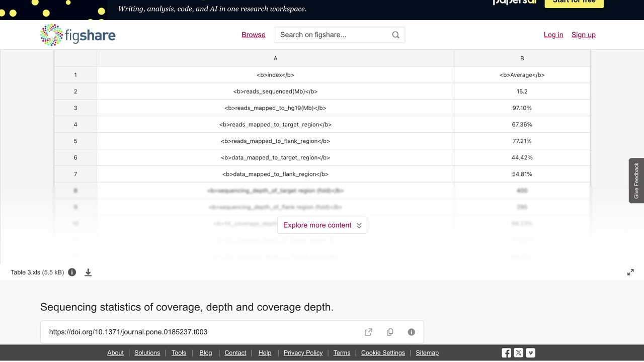Screen dimensions: 644x362
Task: Click Table 3.xls file name
Action: pyautogui.click(x=25, y=272)
